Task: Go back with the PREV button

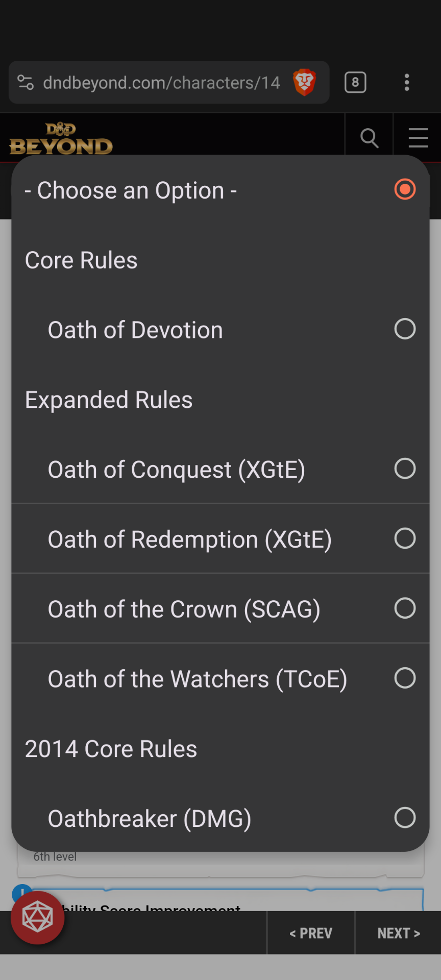Action: tap(311, 933)
